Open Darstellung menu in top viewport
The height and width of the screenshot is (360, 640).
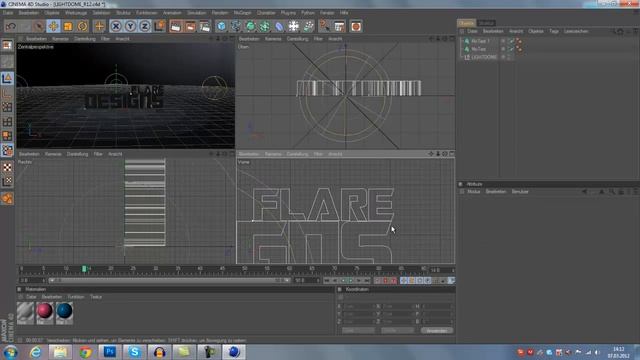click(297, 39)
